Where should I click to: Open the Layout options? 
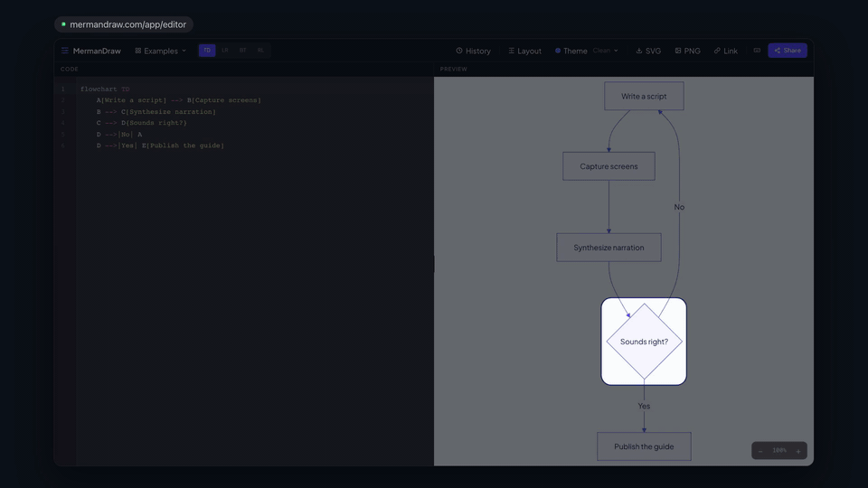pos(524,51)
